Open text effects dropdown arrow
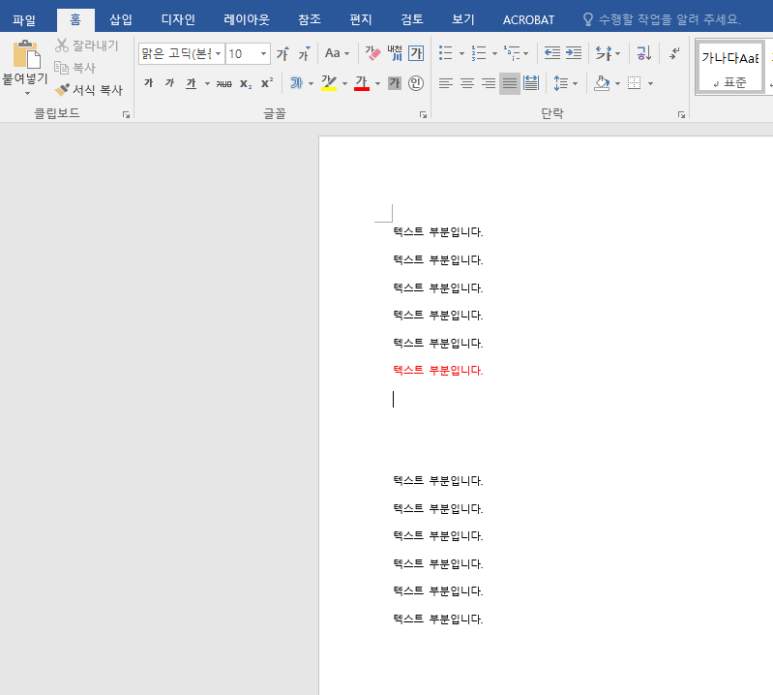The height and width of the screenshot is (695, 773). tap(311, 83)
